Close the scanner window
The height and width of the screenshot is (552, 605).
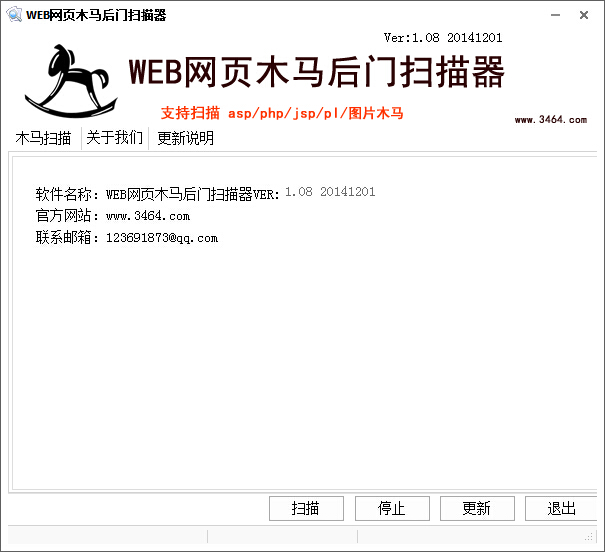[584, 15]
